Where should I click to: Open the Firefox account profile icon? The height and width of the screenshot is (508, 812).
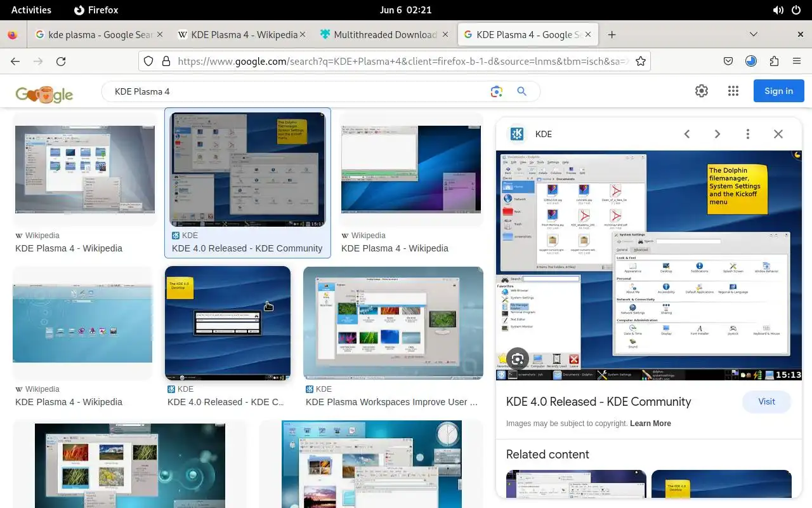751,61
